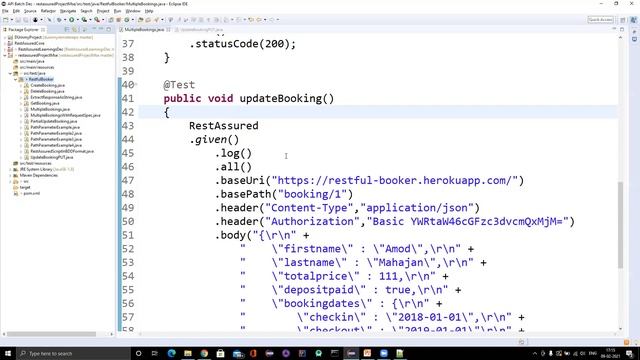
Task: Click the Save icon in the toolbar
Action: [x=18, y=20]
